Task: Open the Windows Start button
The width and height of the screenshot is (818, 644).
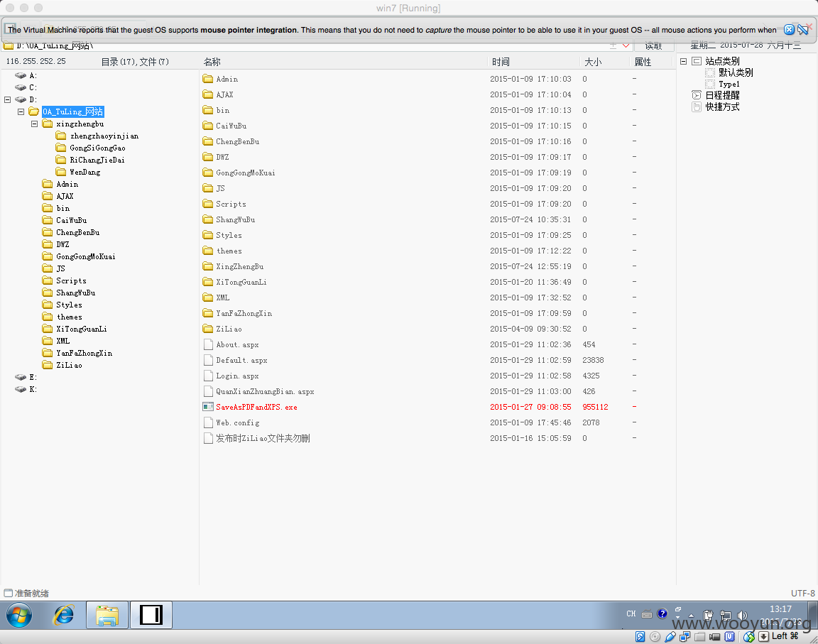Action: coord(19,616)
